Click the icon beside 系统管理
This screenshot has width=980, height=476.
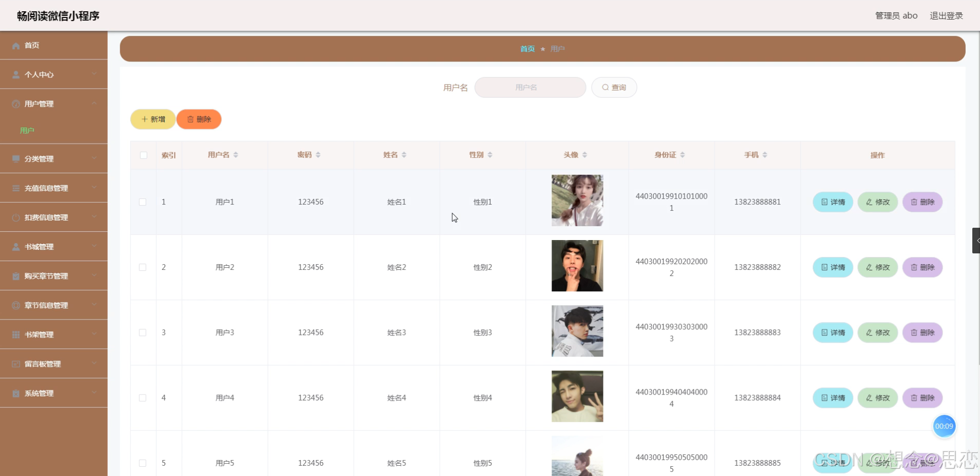pyautogui.click(x=16, y=393)
